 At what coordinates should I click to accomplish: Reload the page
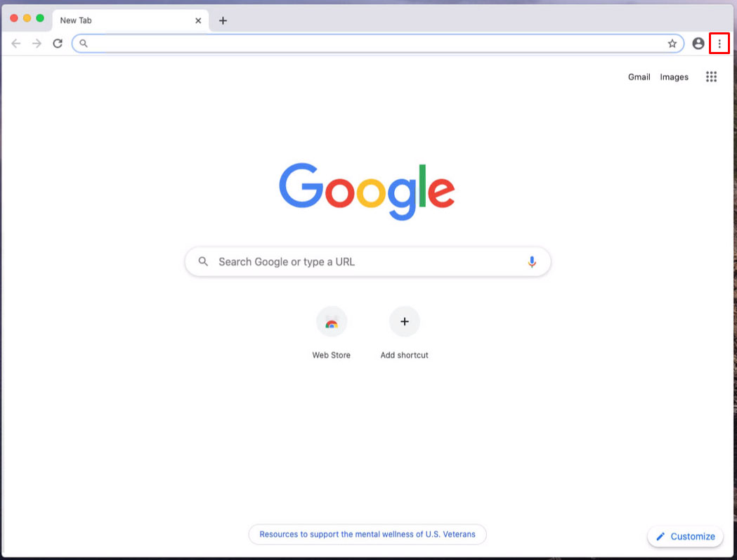tap(58, 44)
